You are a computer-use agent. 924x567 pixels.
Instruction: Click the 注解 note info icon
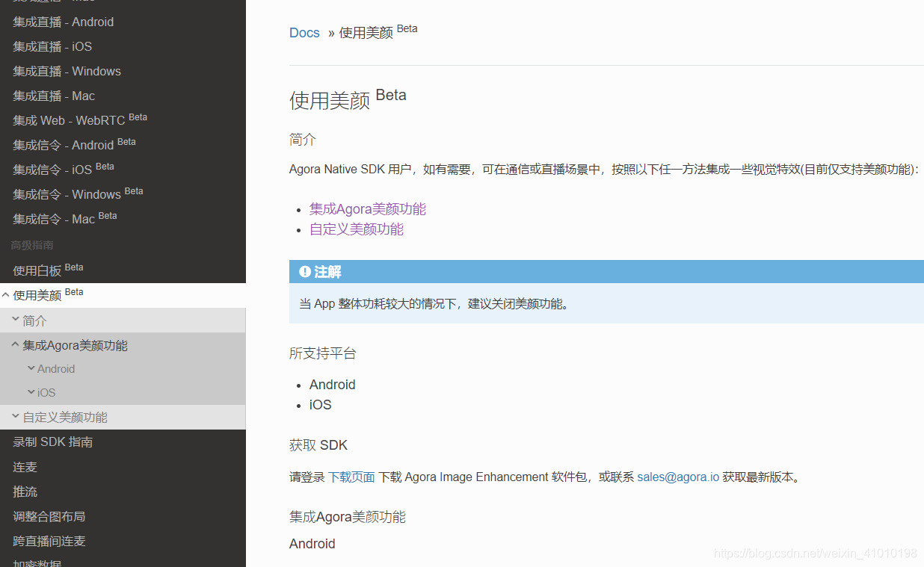[304, 271]
